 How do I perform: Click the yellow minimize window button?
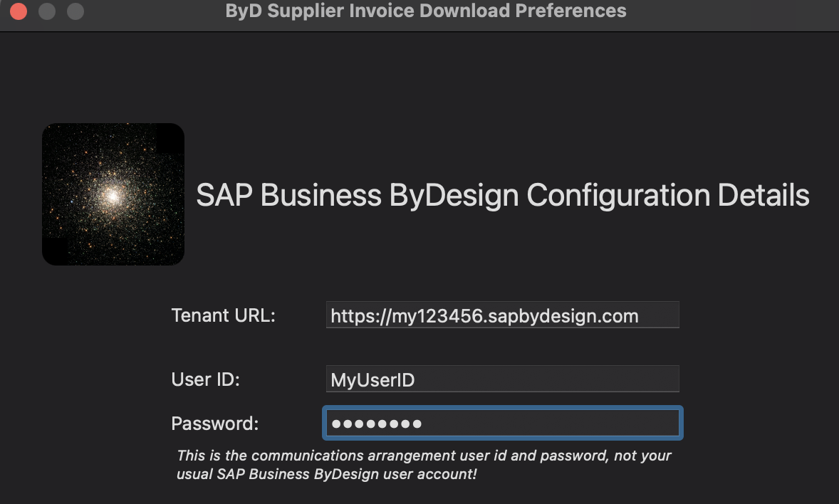pos(46,11)
